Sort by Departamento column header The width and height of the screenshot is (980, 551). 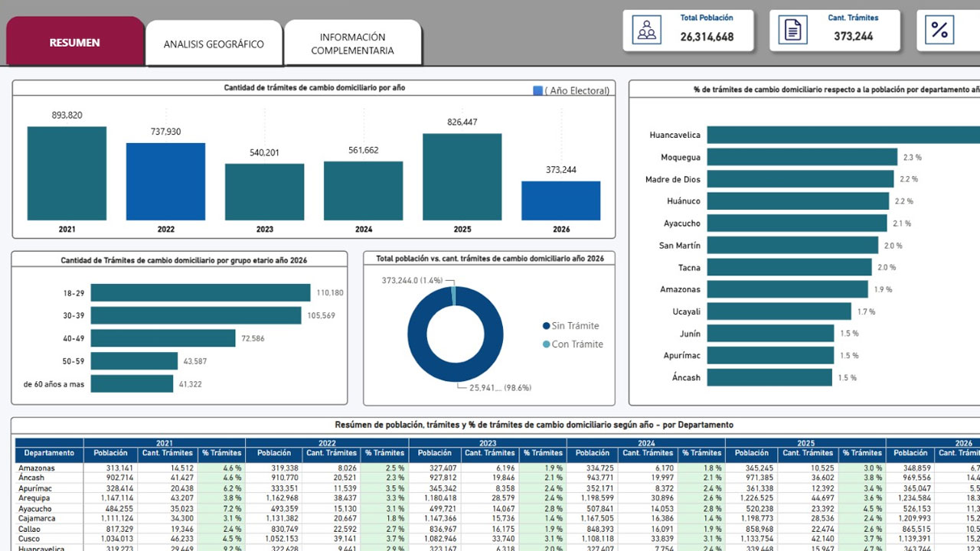49,453
